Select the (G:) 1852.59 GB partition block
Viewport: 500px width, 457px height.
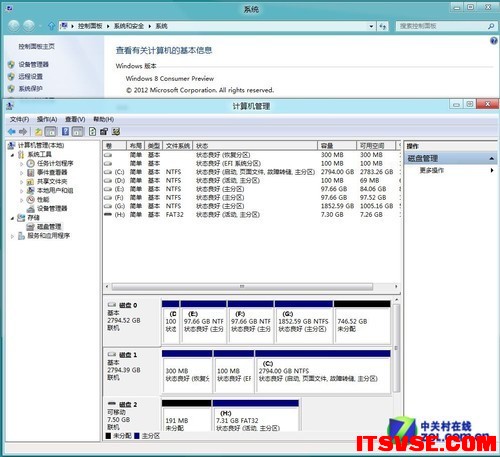point(304,322)
